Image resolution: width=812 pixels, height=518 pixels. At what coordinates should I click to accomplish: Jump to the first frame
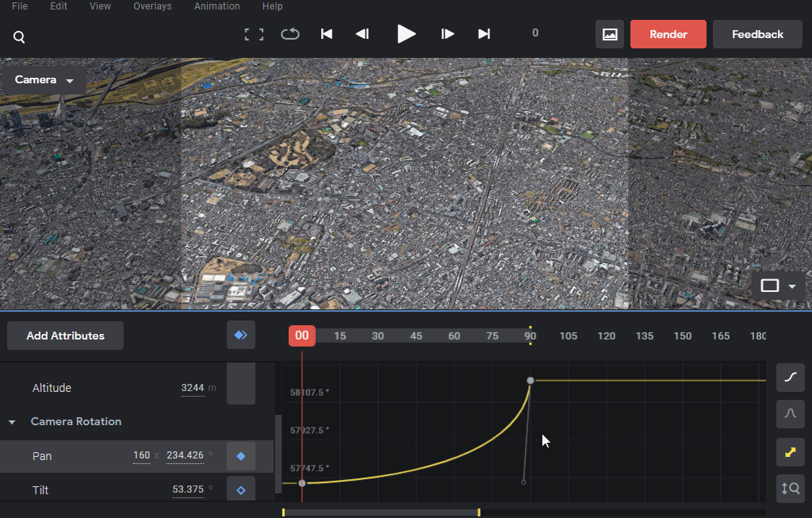click(x=326, y=34)
